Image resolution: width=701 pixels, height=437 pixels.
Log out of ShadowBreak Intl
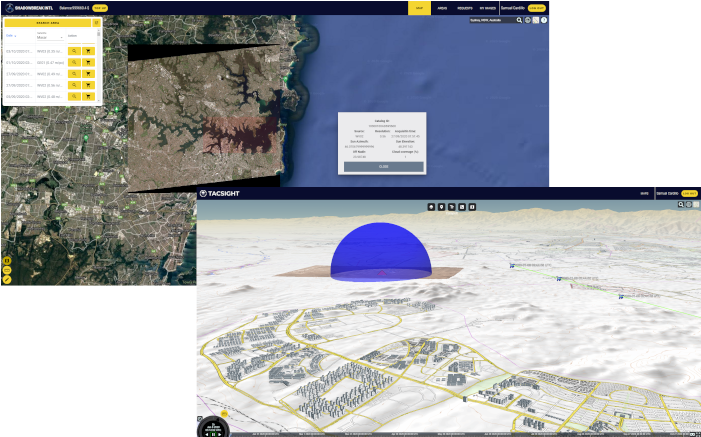click(x=537, y=8)
